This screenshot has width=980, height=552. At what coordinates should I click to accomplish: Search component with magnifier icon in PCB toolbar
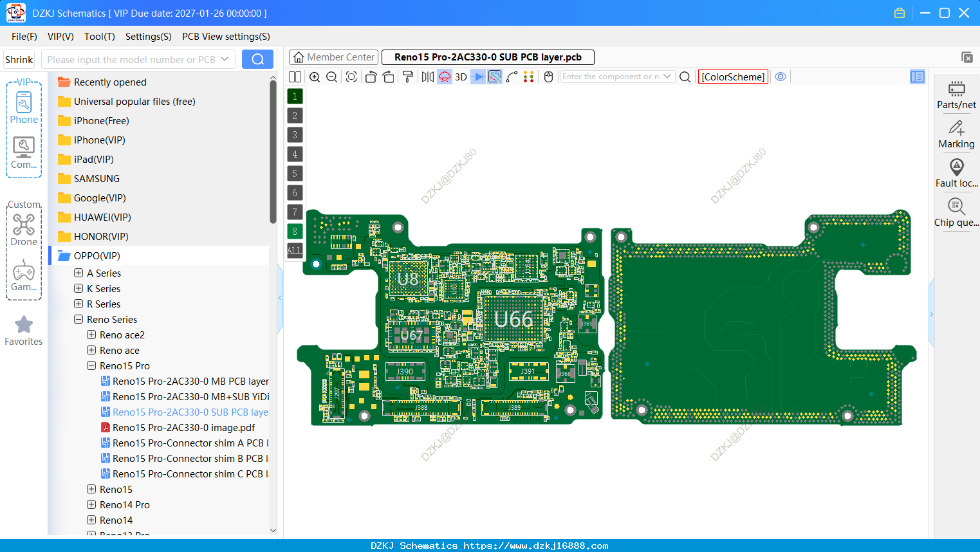685,77
